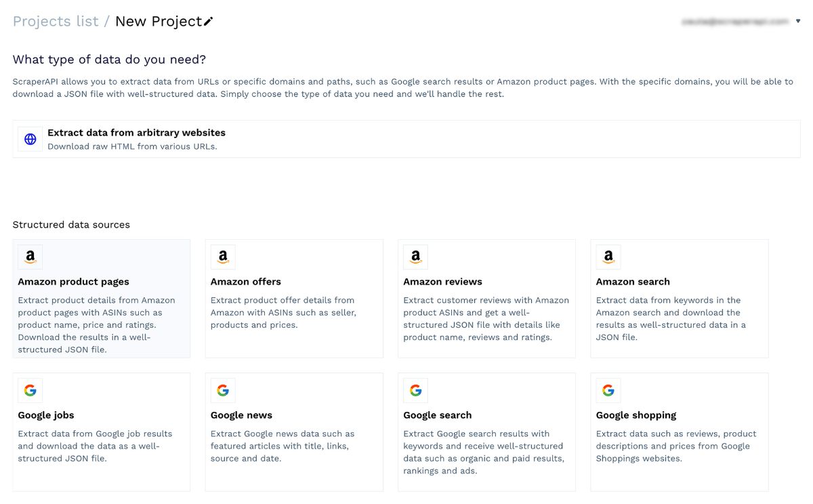The image size is (813, 504).
Task: Click the Google logo on Google jobs card
Action: tap(30, 390)
